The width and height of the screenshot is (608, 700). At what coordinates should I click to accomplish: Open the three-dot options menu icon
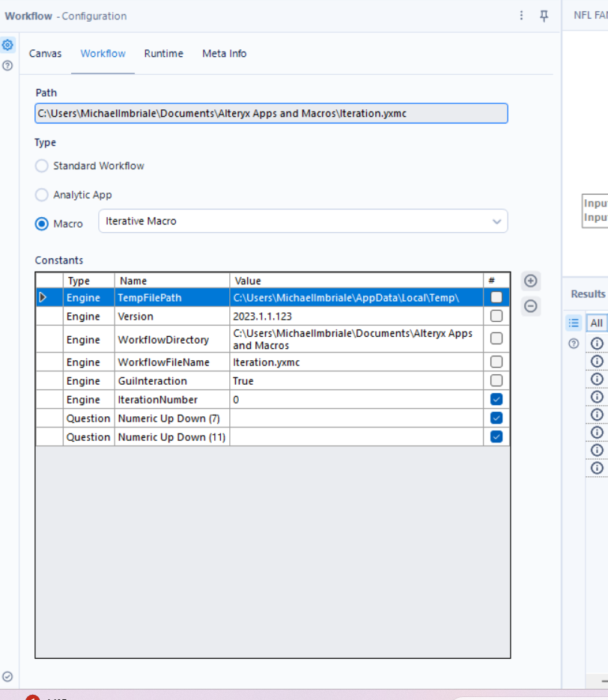click(x=522, y=16)
